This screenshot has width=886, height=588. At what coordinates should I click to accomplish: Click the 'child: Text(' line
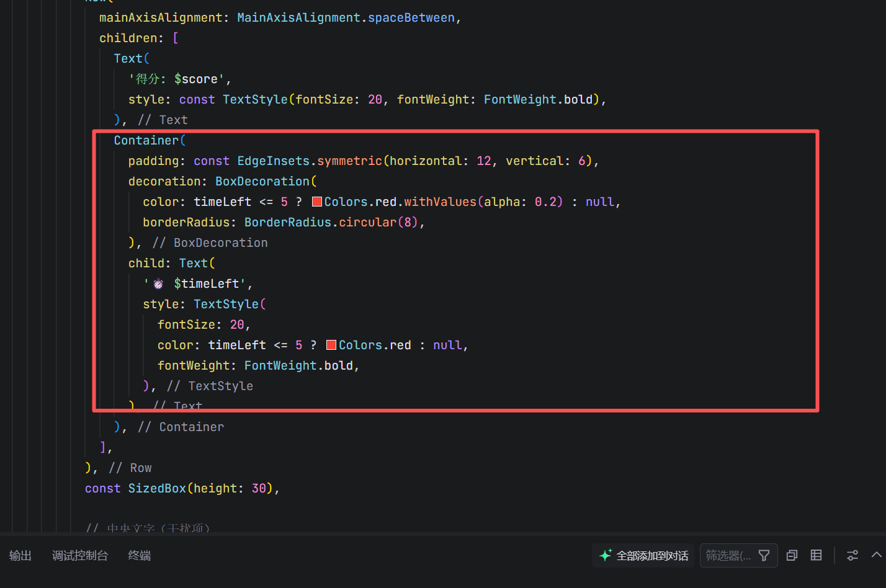coord(172,263)
